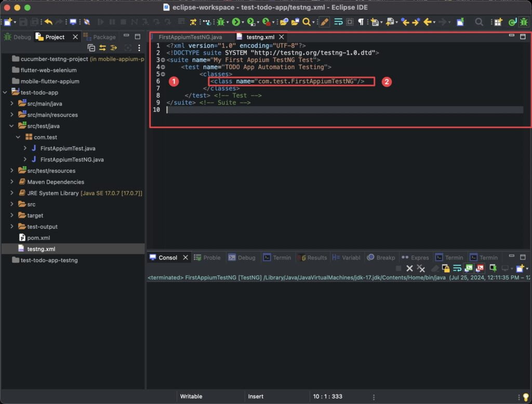Click the Open Type folder icon
532x404 pixels.
pos(284,22)
